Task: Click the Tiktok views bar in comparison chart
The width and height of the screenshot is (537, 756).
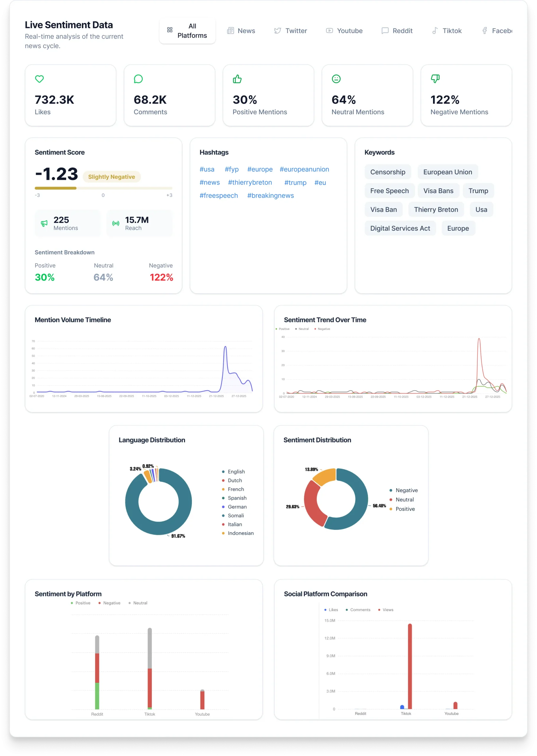Action: [x=410, y=666]
